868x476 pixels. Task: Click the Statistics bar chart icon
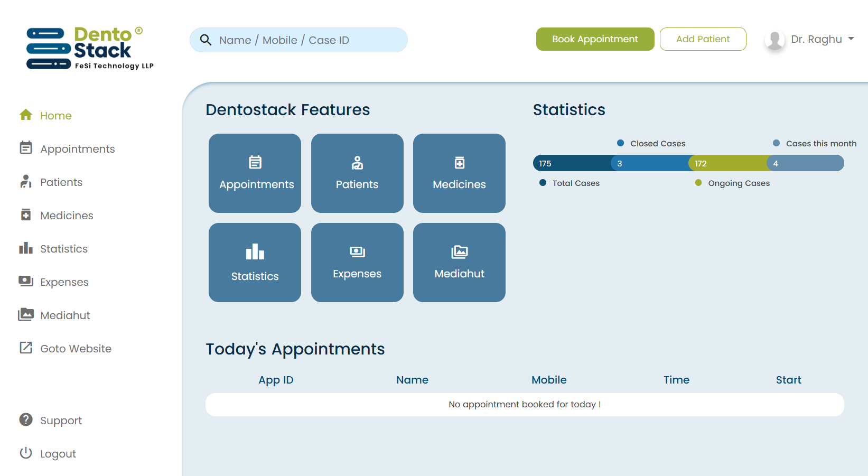[25, 248]
